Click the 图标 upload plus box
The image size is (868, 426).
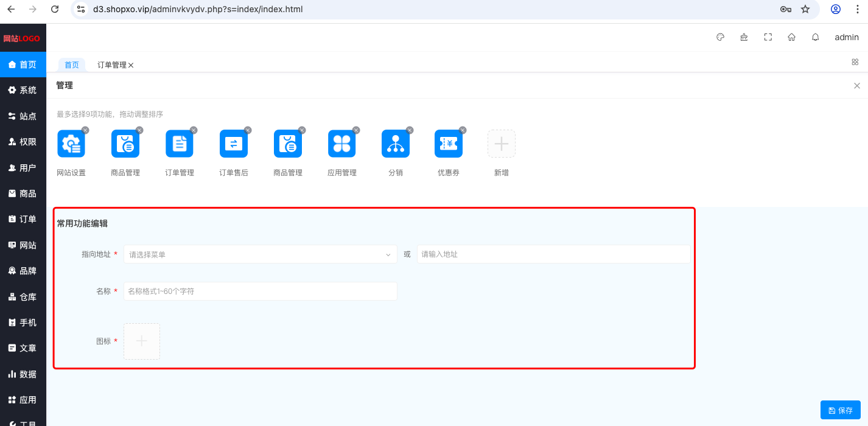point(142,341)
